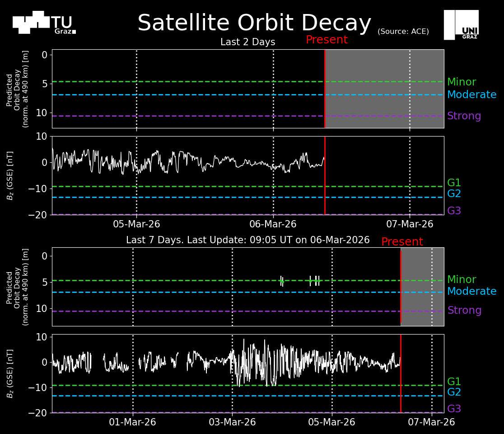Click the TU Graz logo
The height and width of the screenshot is (434, 504).
[44, 23]
